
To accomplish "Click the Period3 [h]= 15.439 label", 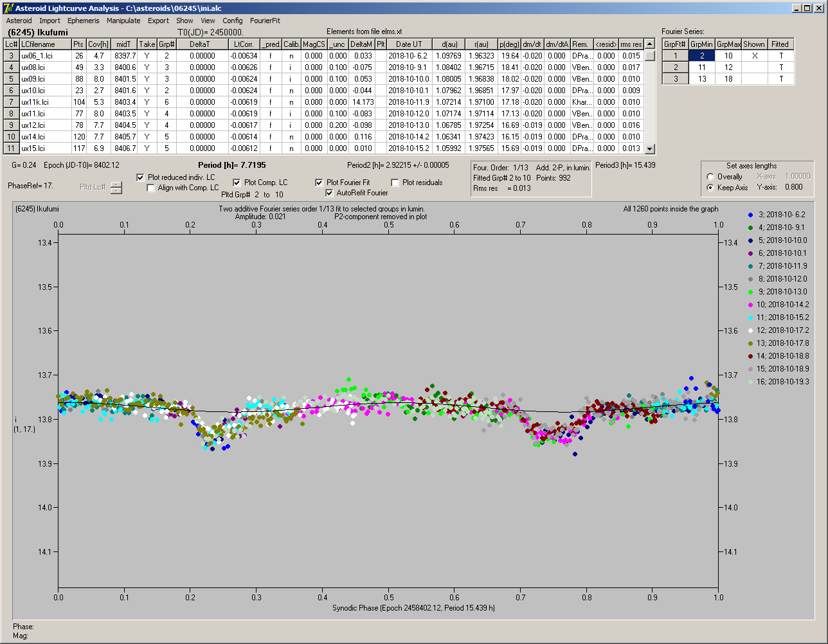I will [x=625, y=165].
